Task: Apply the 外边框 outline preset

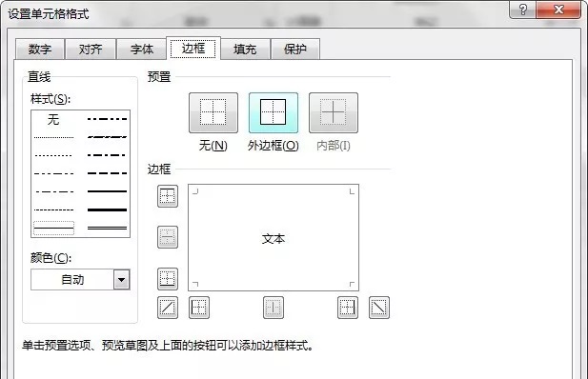Action: (274, 112)
